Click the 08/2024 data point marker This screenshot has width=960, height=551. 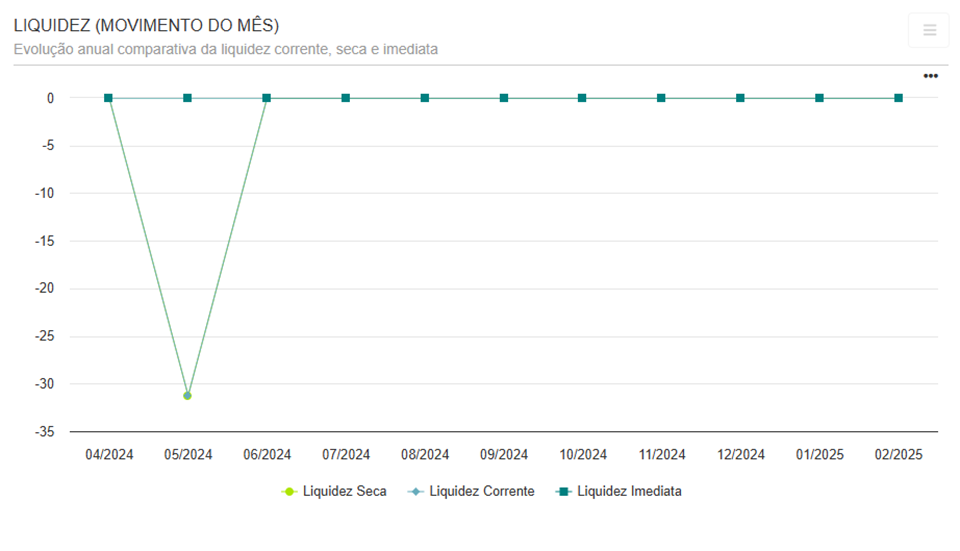pyautogui.click(x=425, y=98)
